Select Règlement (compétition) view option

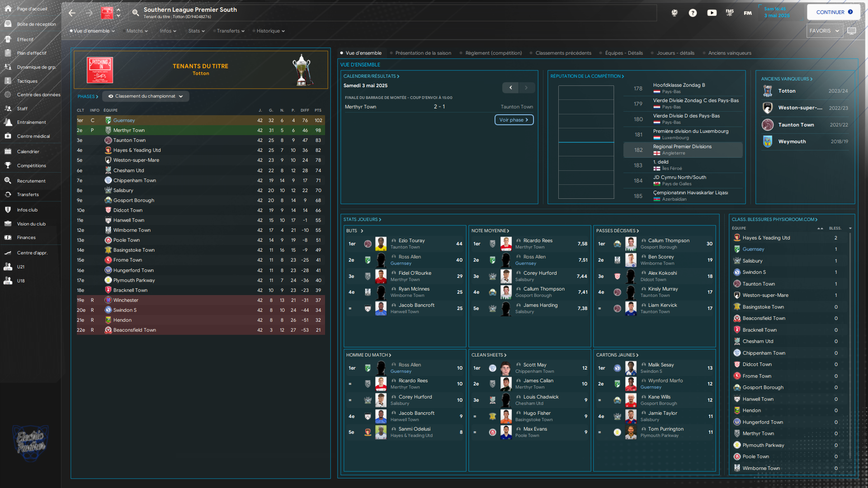pyautogui.click(x=493, y=53)
